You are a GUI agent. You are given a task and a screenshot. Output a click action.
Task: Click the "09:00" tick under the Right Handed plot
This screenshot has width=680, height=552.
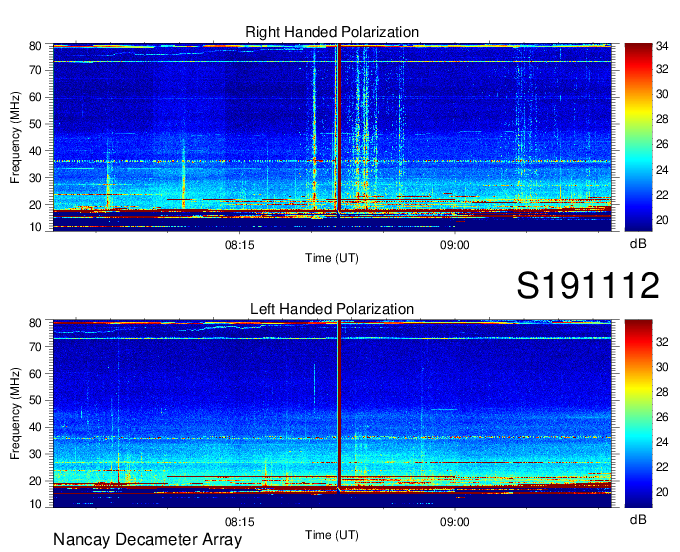tap(454, 245)
